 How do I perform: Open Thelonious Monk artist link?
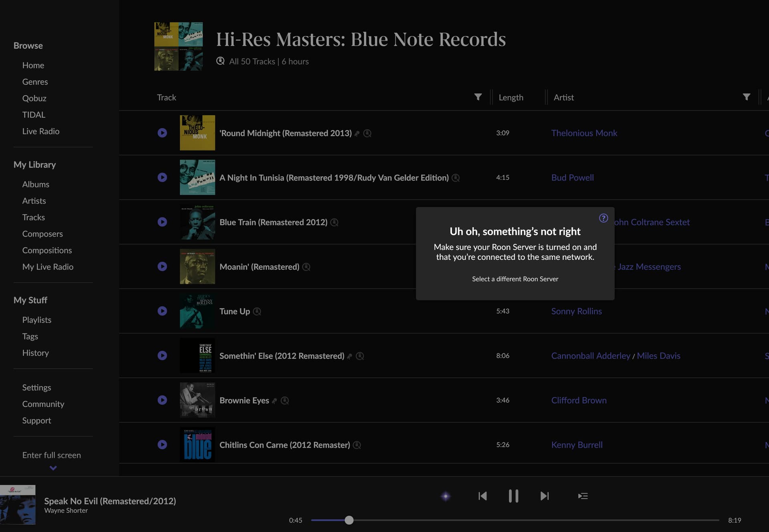pyautogui.click(x=584, y=133)
